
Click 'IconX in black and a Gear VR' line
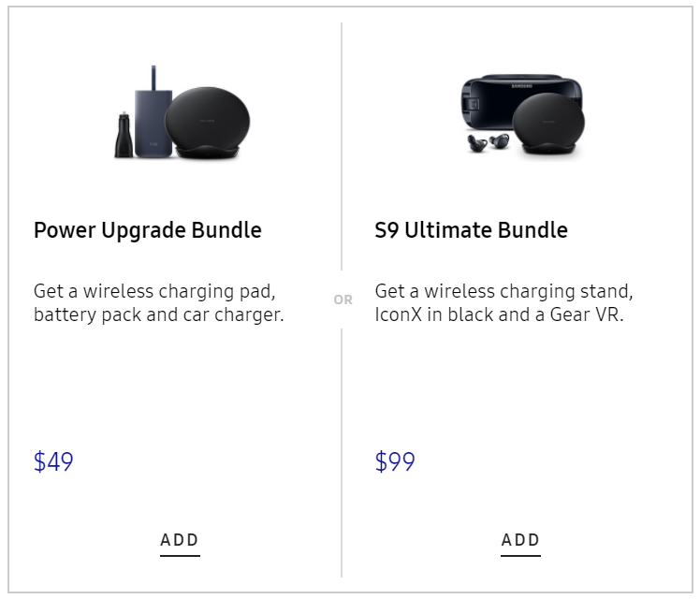pyautogui.click(x=499, y=314)
